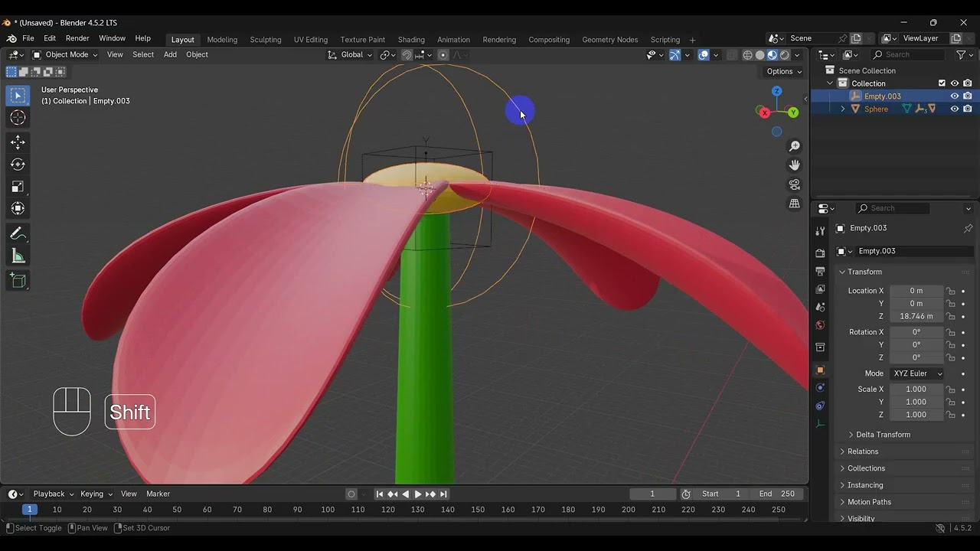Expand the Sphere tree item
Screen dimensions: 980x551
pyautogui.click(x=843, y=109)
